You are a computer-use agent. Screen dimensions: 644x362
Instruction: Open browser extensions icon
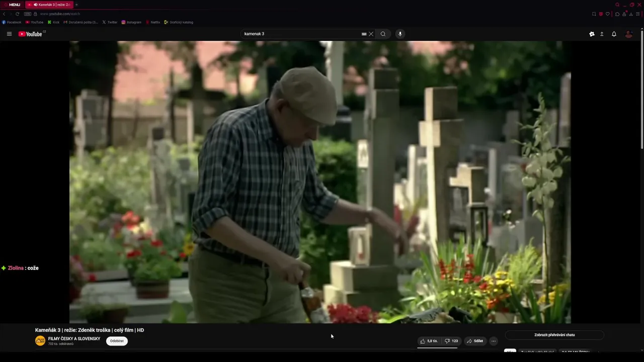[x=617, y=14]
